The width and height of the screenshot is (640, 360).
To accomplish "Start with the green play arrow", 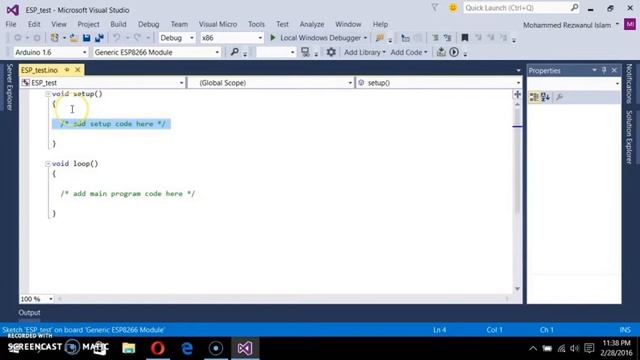I will (x=273, y=38).
